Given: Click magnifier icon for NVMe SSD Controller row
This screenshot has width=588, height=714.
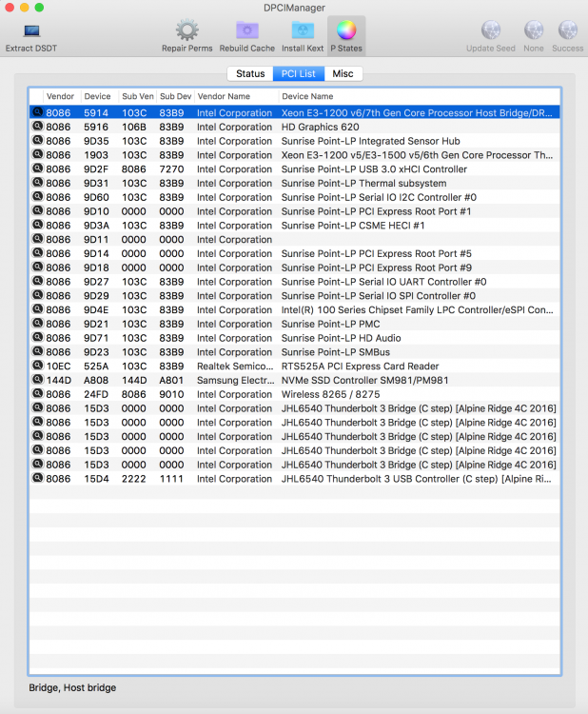Looking at the screenshot, I should pyautogui.click(x=37, y=380).
